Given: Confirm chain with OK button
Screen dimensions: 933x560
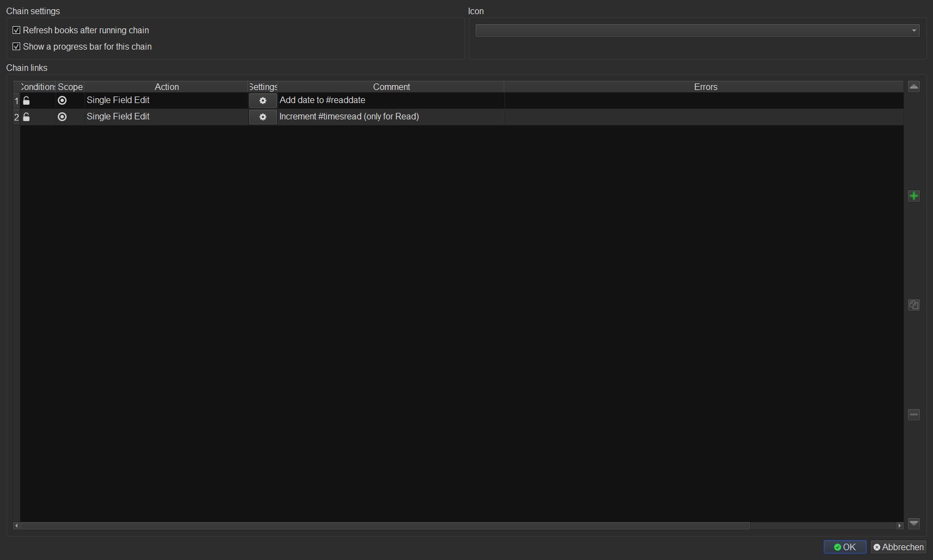Looking at the screenshot, I should tap(845, 547).
